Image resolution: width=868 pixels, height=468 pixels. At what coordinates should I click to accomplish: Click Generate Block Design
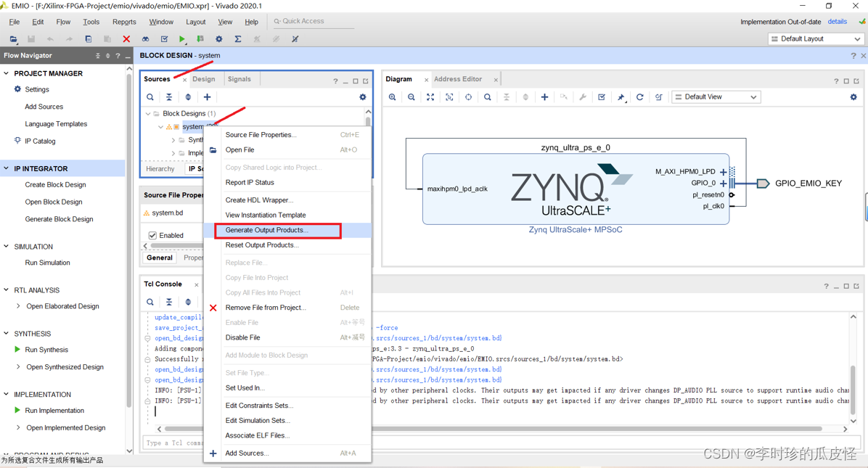click(x=59, y=219)
